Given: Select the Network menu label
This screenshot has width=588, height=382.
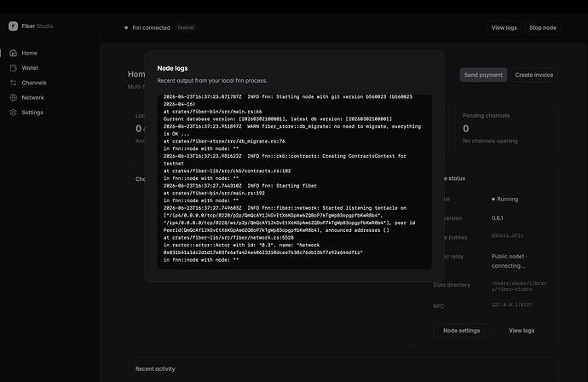Looking at the screenshot, I should point(33,97).
